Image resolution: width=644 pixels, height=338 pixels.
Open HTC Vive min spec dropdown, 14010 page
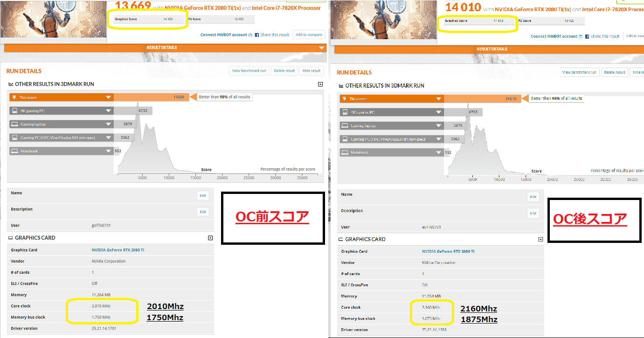click(x=438, y=139)
